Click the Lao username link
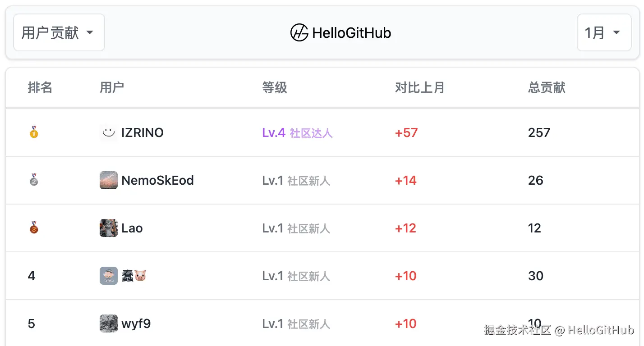This screenshot has width=644, height=346. tap(132, 228)
